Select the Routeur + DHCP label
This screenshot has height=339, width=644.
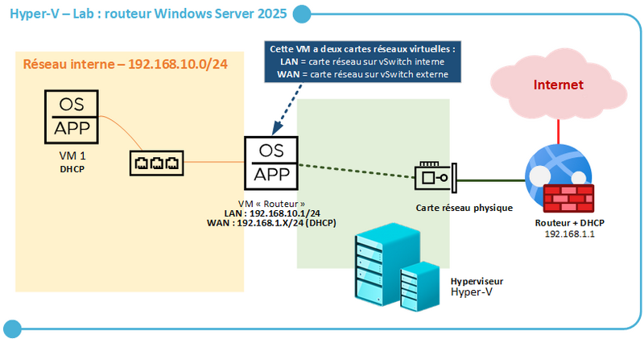[569, 223]
